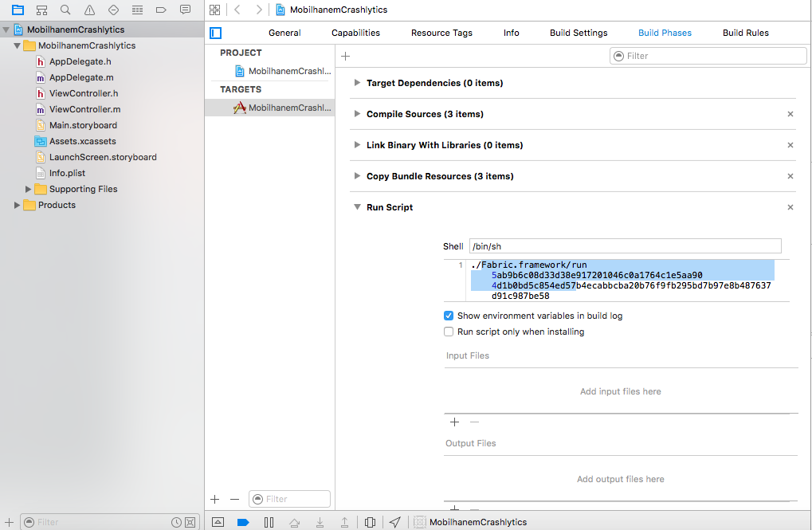Switch to the Capabilities tab
Viewport: 812px width, 530px height.
[355, 33]
